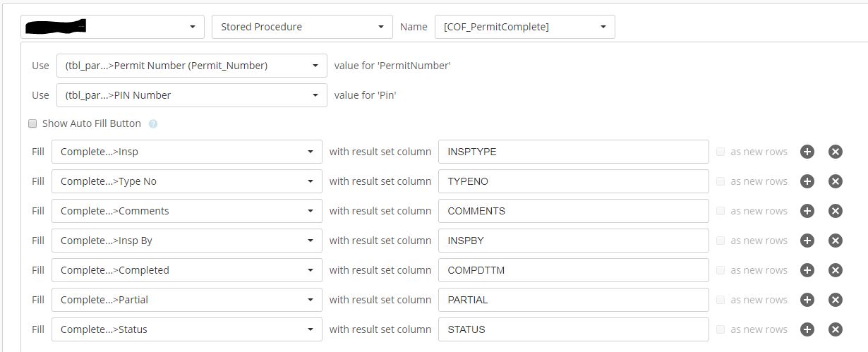Image resolution: width=868 pixels, height=352 pixels.
Task: Add a row after the PARTIAL mapping
Action: (807, 300)
